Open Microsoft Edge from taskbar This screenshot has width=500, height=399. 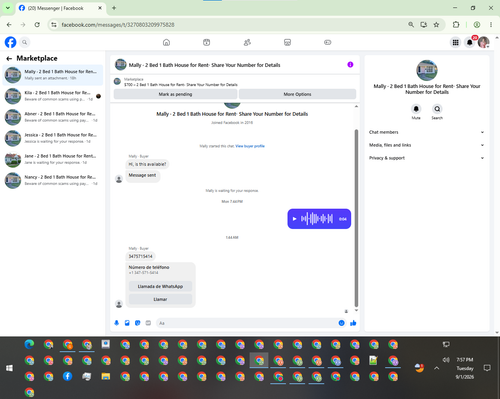tap(29, 344)
